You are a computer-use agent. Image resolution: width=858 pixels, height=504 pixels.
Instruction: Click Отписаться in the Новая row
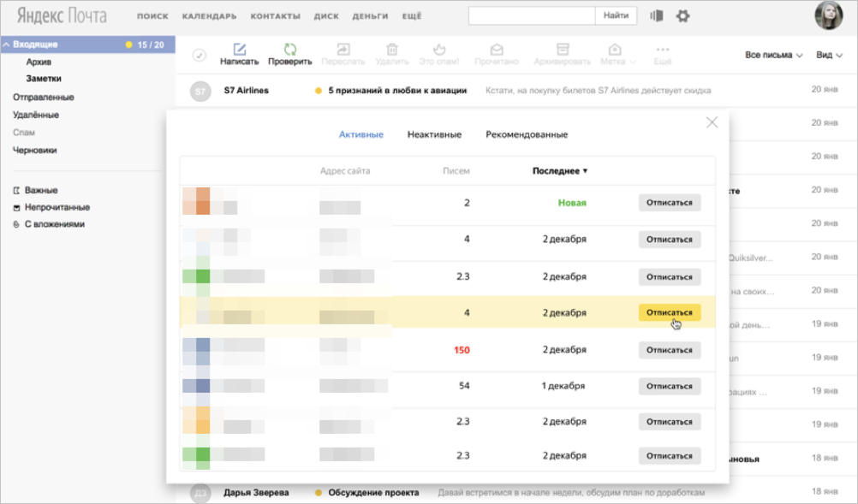pos(670,202)
